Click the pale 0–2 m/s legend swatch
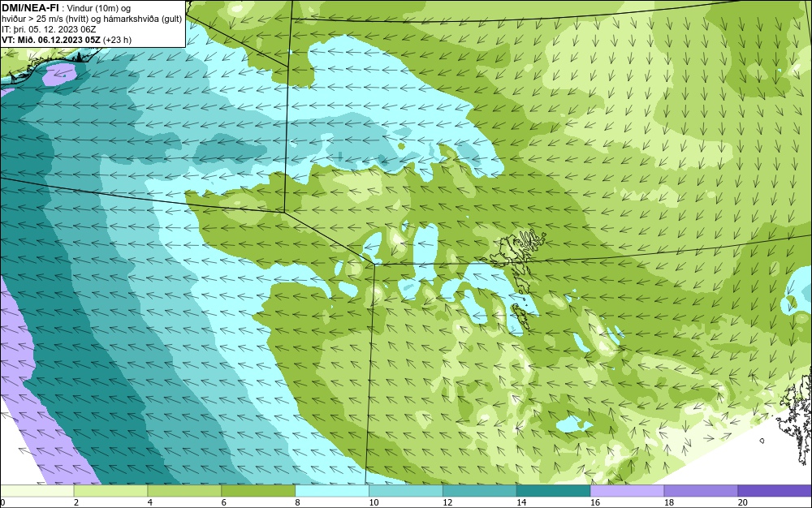Image resolution: width=812 pixels, height=508 pixels. [x=37, y=490]
